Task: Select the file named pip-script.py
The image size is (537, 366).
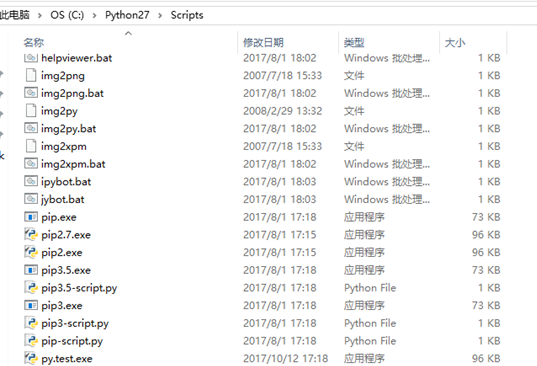Action: click(x=72, y=341)
